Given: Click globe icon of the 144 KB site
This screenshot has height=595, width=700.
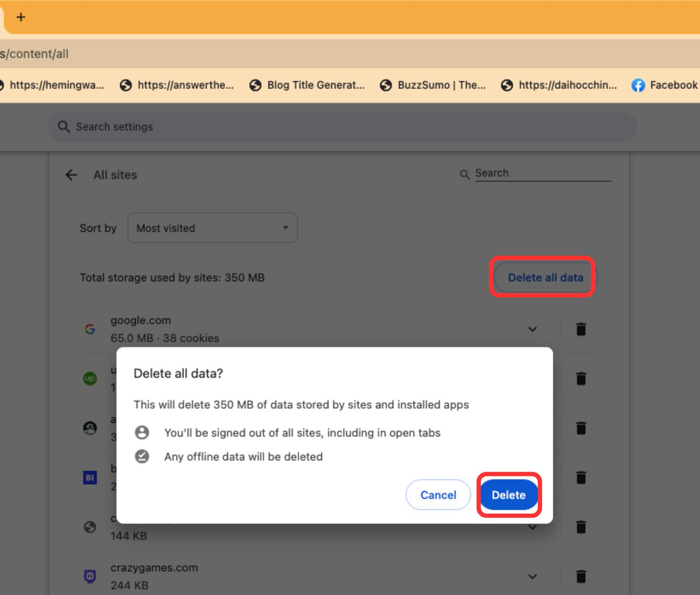Looking at the screenshot, I should pyautogui.click(x=90, y=527).
